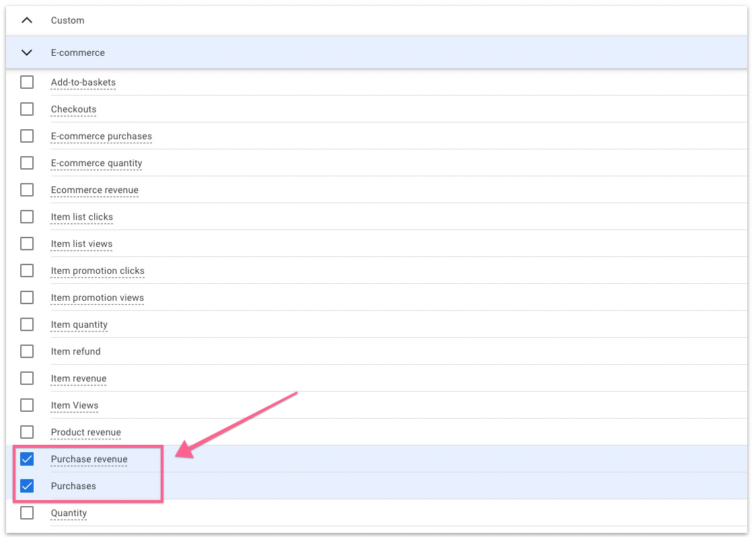Enable the Item refund checkbox
Image resolution: width=756 pixels, height=537 pixels.
coord(27,351)
